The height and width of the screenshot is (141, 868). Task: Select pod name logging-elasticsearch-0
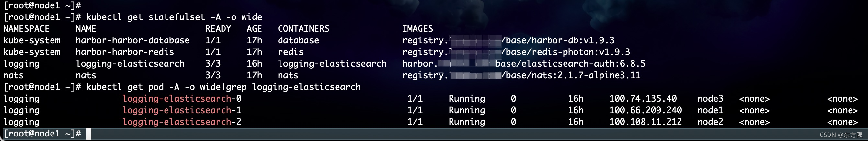182,99
